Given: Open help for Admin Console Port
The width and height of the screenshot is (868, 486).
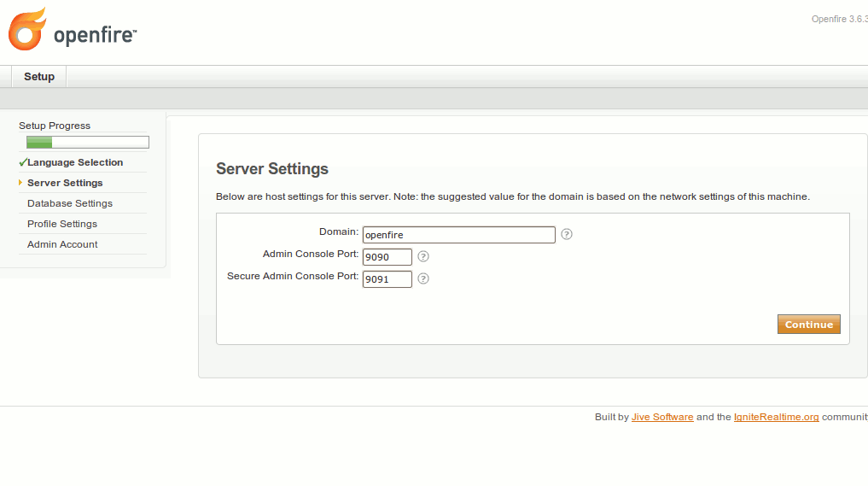Looking at the screenshot, I should click(x=423, y=256).
